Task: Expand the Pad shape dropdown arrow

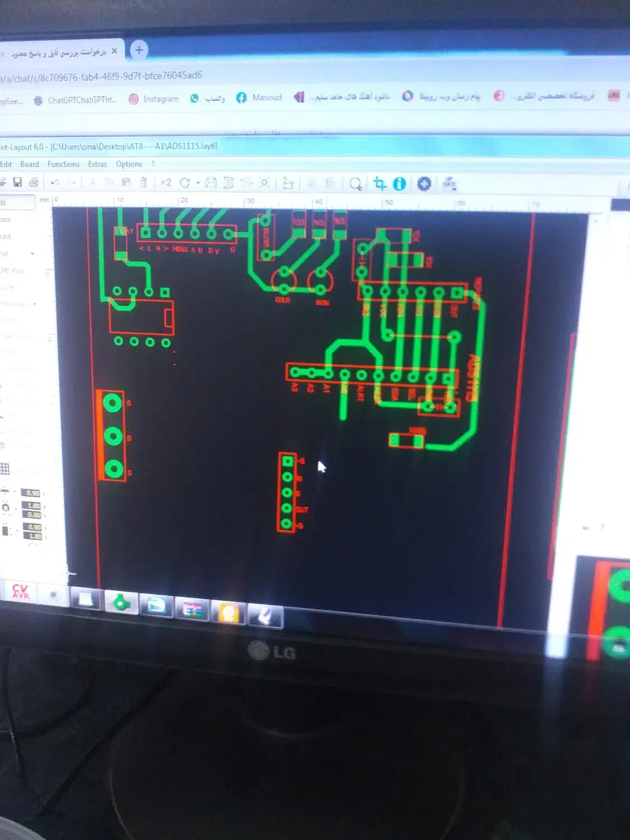Action: click(x=32, y=254)
